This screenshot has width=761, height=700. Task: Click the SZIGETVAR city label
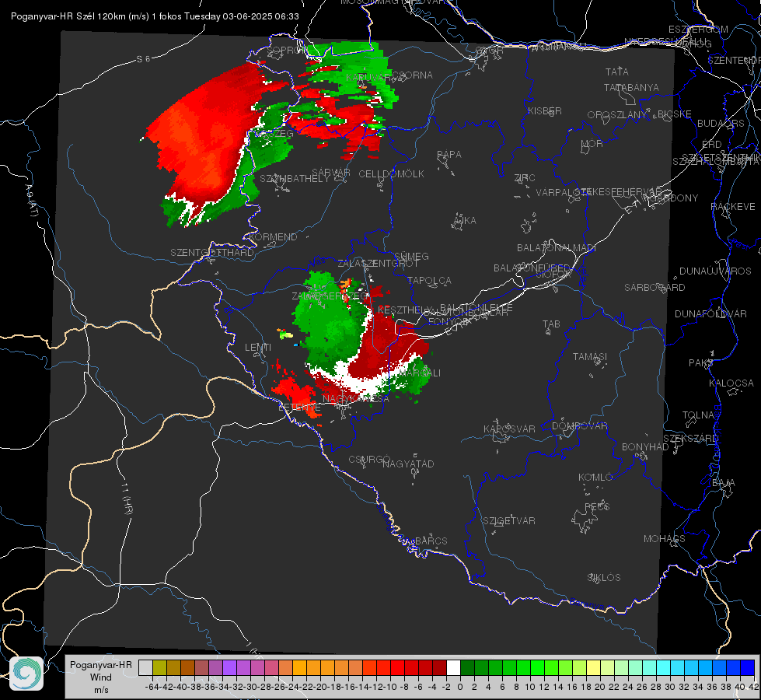tap(509, 521)
